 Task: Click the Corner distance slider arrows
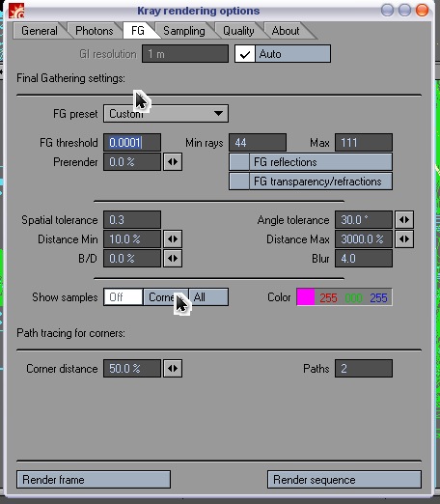pyautogui.click(x=173, y=369)
